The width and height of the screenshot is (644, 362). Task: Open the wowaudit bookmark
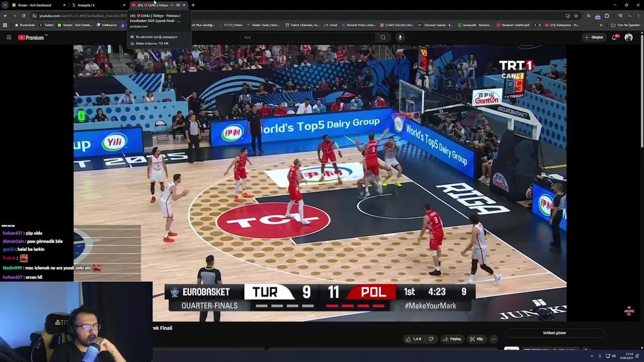474,25
